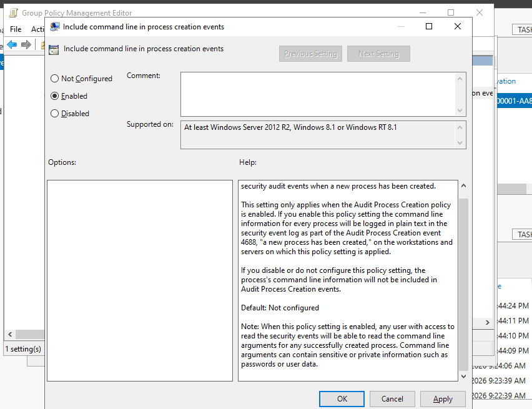The height and width of the screenshot is (409, 532).
Task: Open the File menu
Action: (16, 29)
